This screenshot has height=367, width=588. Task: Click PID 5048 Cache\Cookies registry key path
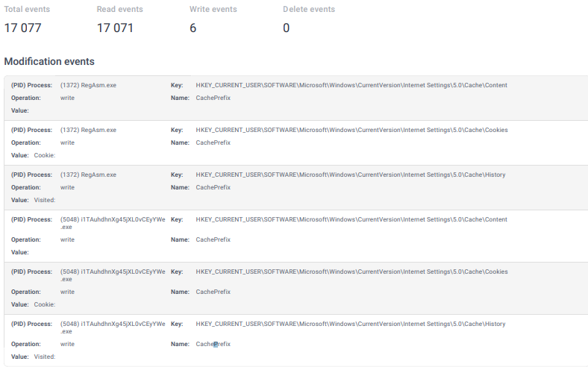351,272
